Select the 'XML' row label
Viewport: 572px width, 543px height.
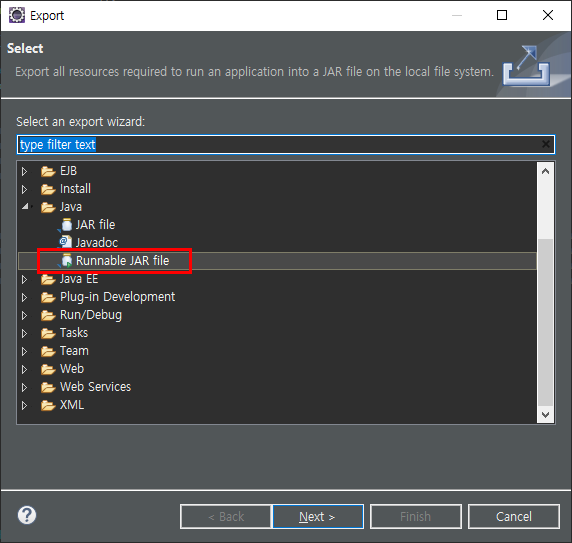[x=72, y=405]
